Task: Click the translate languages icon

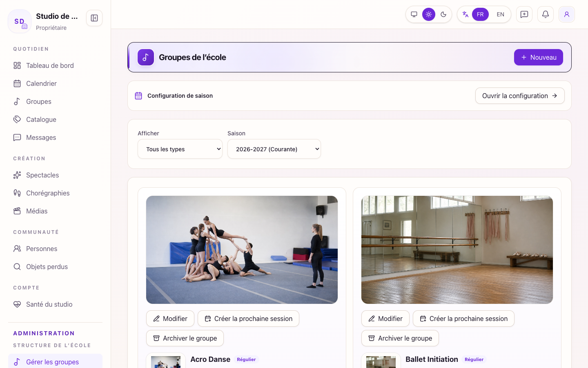Action: 465,14
